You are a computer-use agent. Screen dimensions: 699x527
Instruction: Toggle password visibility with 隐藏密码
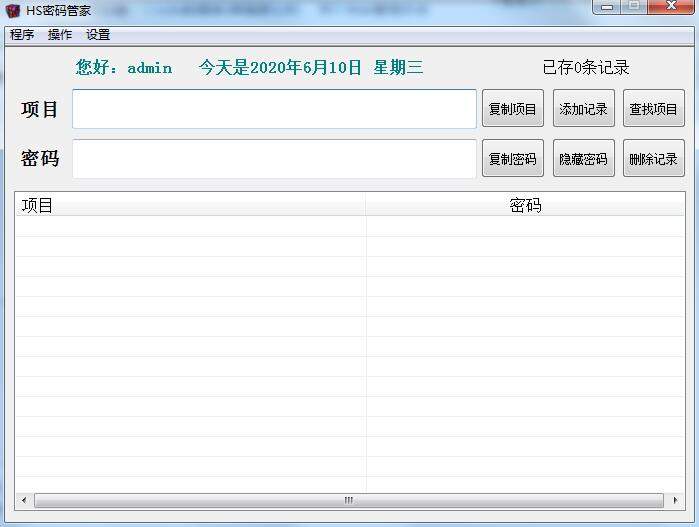coord(583,159)
